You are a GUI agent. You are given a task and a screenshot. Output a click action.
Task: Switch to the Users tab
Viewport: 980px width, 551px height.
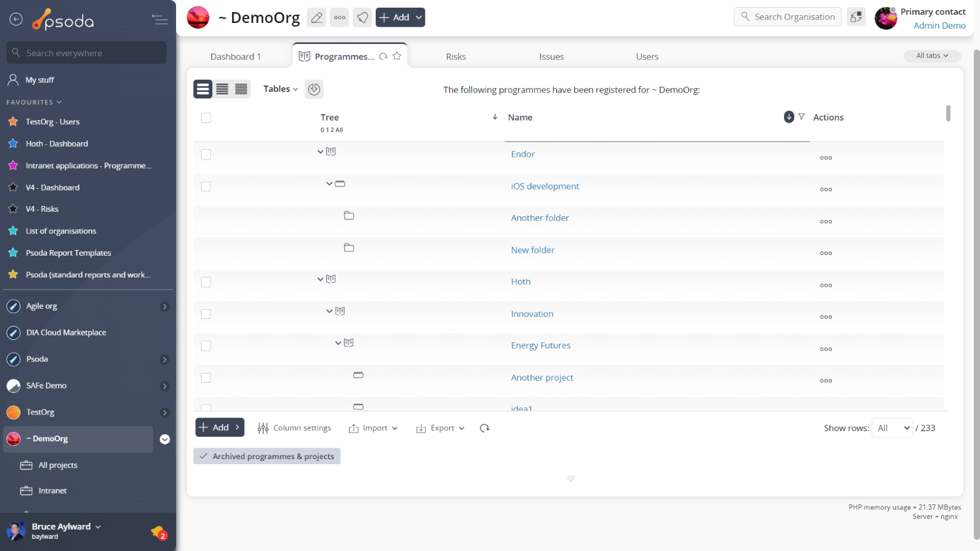(x=648, y=57)
